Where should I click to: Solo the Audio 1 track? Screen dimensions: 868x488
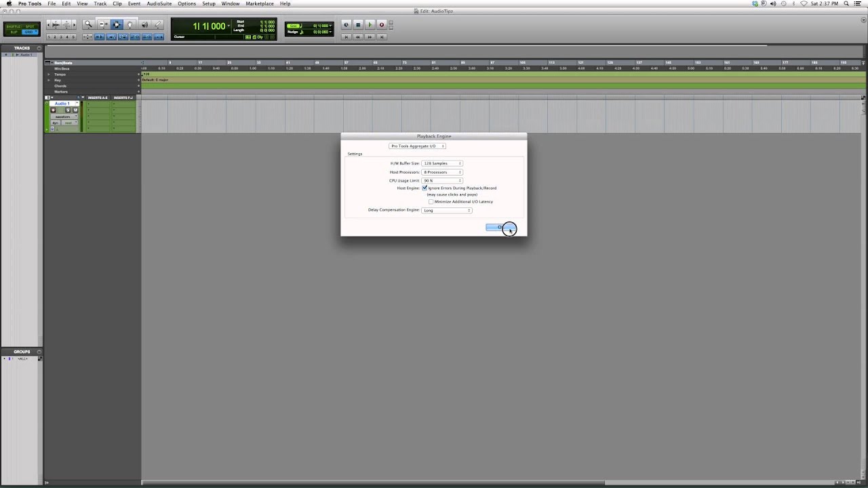(68, 110)
